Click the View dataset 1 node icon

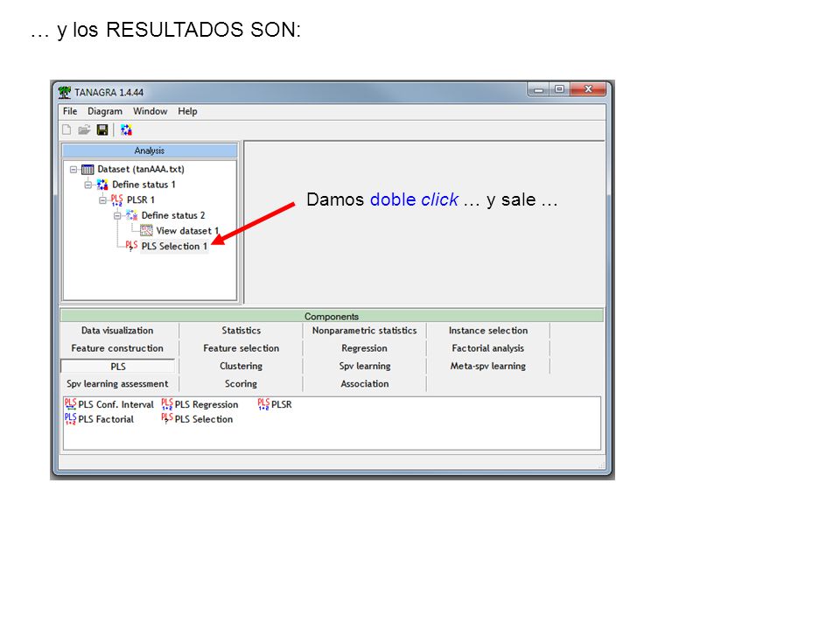[x=146, y=231]
